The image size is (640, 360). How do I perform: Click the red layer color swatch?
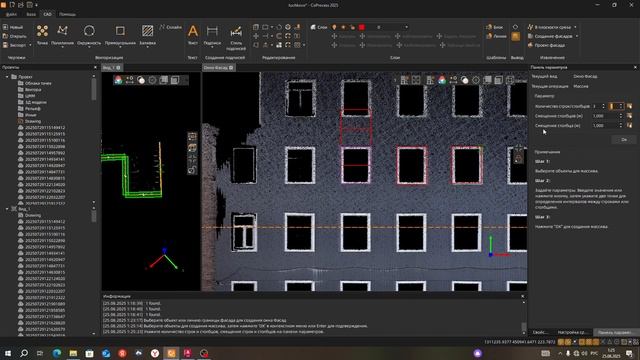(362, 27)
